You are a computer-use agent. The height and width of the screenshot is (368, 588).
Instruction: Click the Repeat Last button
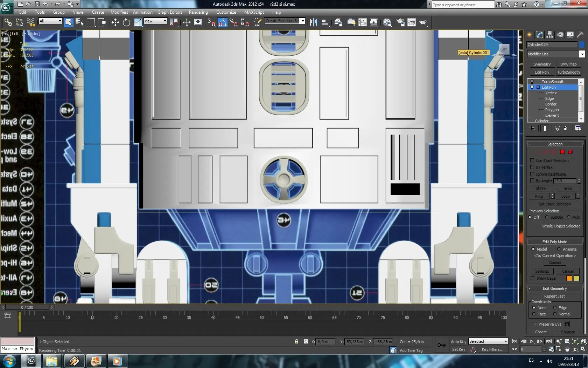tap(554, 296)
